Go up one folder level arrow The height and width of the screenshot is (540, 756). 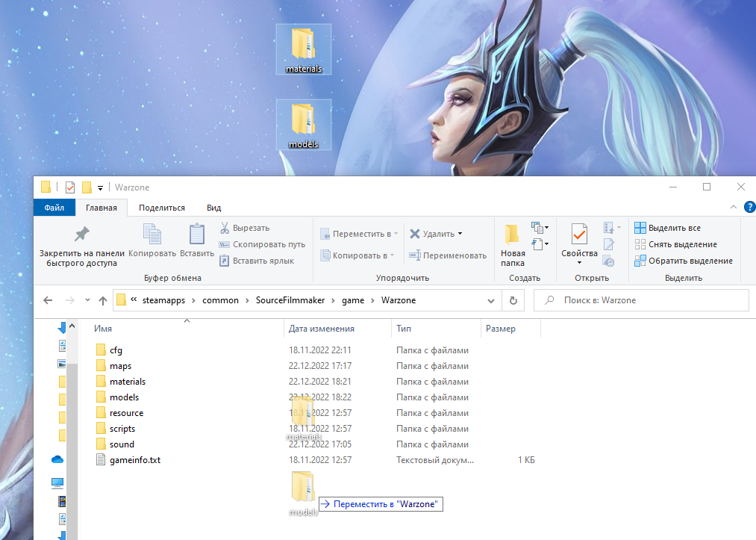[103, 301]
